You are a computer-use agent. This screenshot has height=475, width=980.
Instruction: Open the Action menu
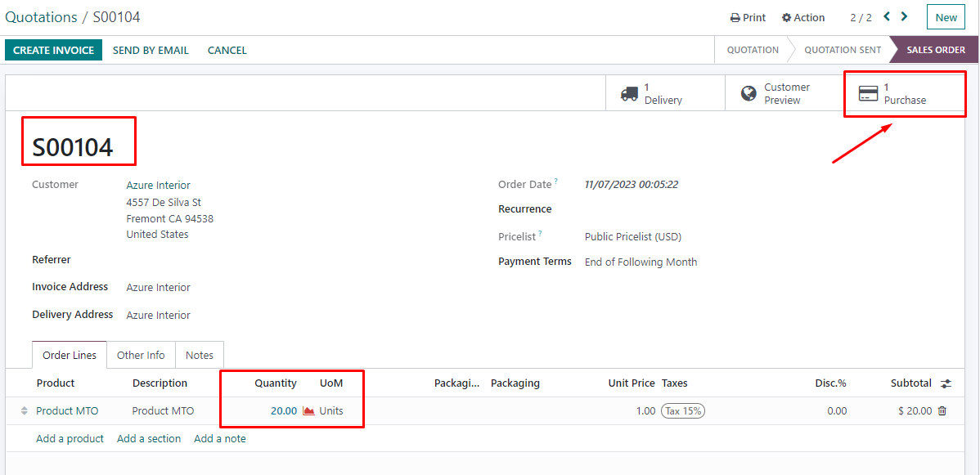804,17
